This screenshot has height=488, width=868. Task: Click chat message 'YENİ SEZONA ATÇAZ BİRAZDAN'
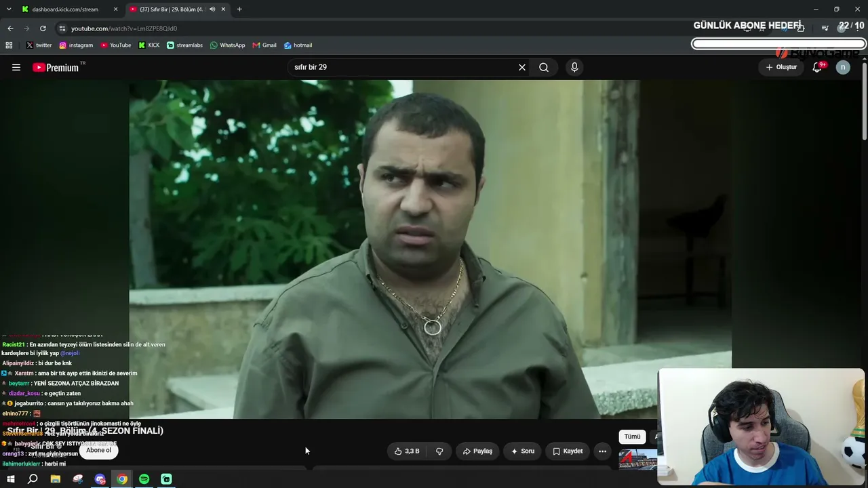pyautogui.click(x=76, y=384)
